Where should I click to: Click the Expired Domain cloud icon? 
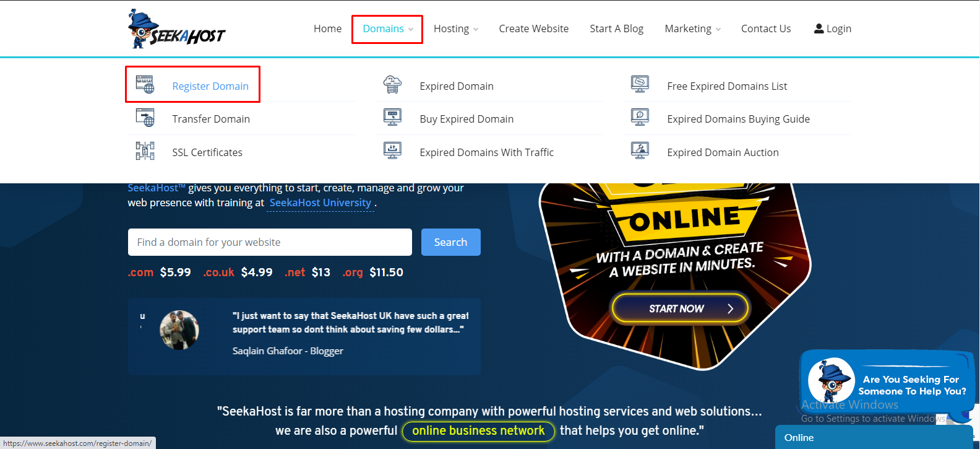point(392,85)
